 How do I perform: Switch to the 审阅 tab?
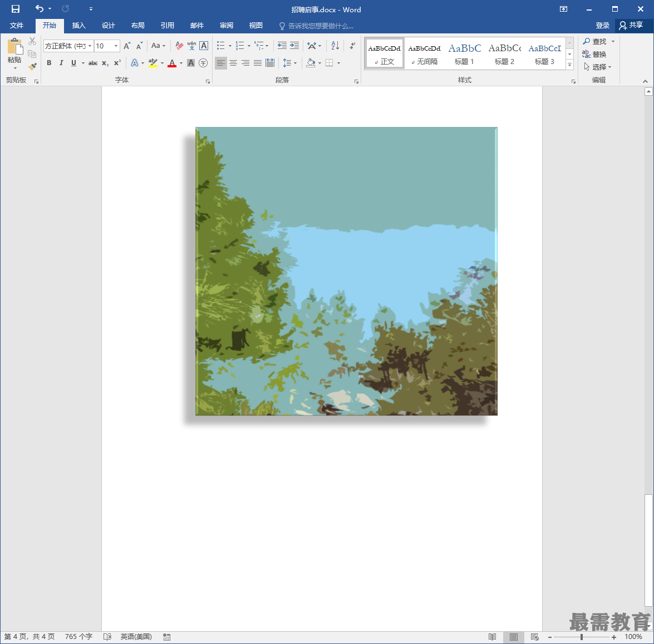click(x=227, y=26)
